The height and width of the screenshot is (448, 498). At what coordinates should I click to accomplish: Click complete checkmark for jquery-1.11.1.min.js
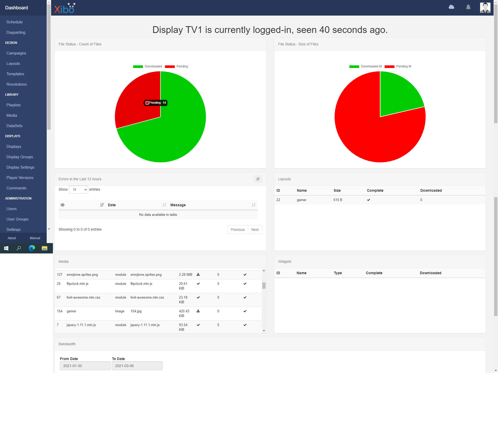pyautogui.click(x=198, y=325)
